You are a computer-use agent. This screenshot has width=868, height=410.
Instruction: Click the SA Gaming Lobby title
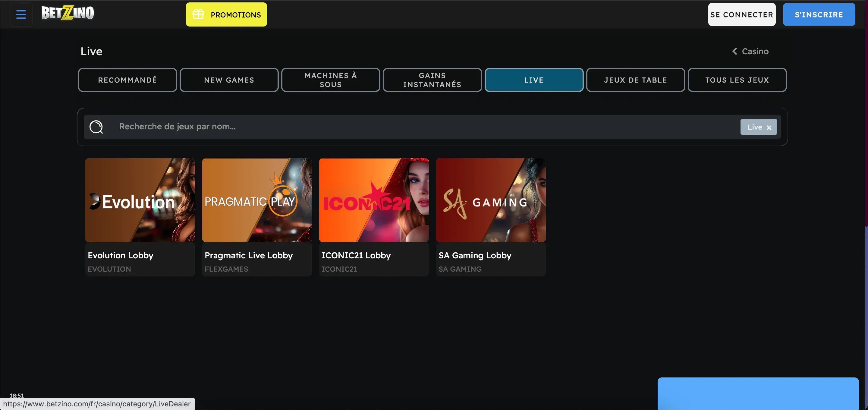click(x=475, y=255)
